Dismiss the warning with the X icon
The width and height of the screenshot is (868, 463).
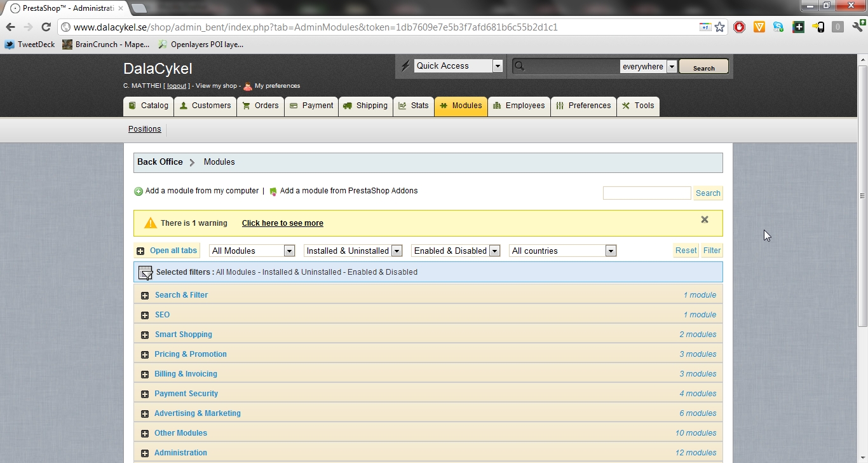704,219
